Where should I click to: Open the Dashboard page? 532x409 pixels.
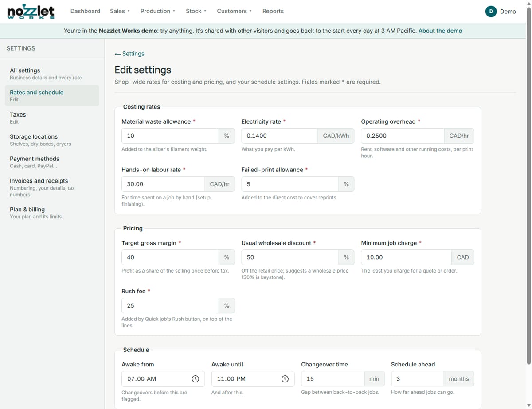click(85, 11)
